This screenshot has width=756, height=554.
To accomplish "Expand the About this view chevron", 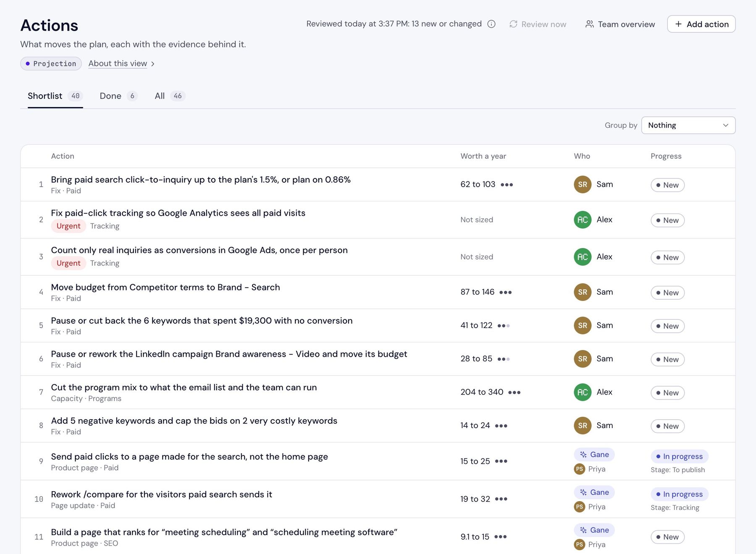I will 153,64.
